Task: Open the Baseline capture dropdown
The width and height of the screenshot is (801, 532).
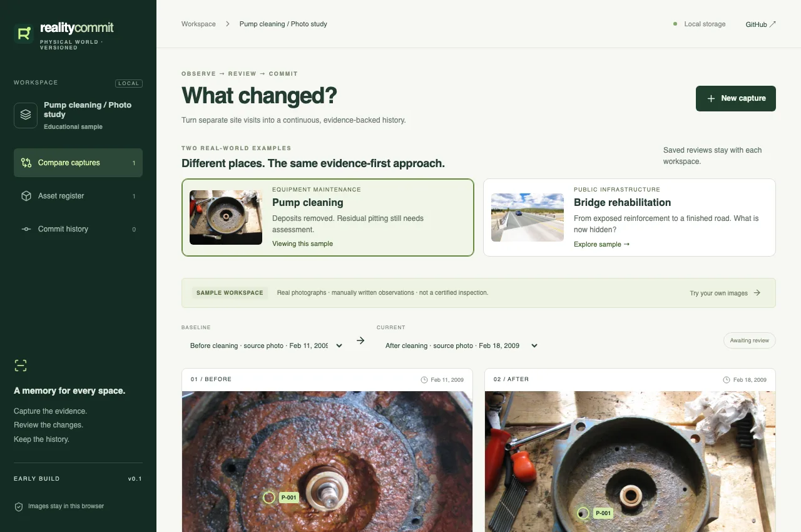Action: point(267,345)
